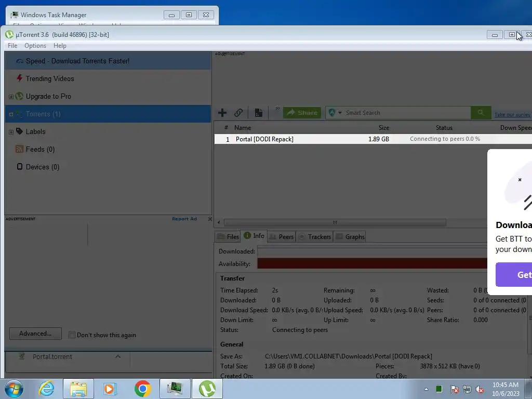Viewport: 532px width, 399px height.
Task: Select Torrents (1) in sidebar
Action: tap(108, 114)
